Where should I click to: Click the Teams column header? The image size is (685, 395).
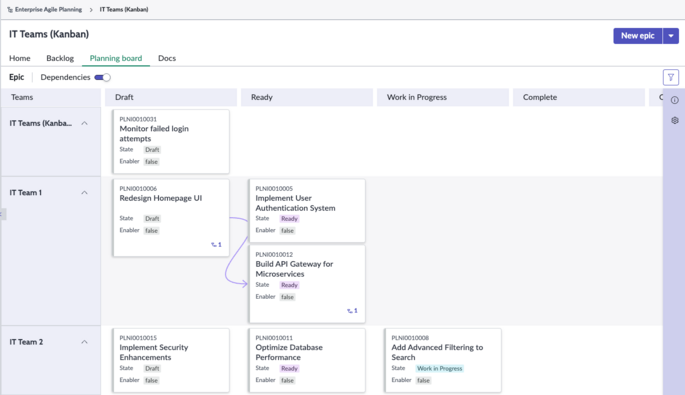coord(51,97)
